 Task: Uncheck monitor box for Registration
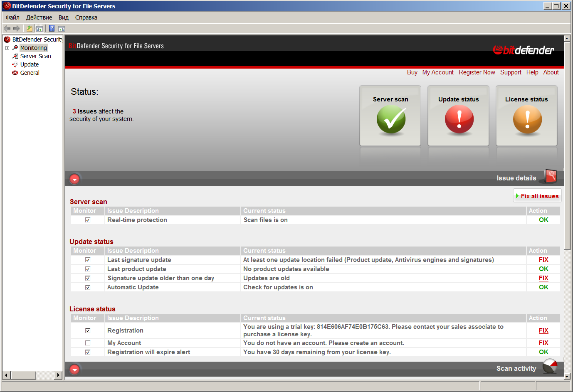point(88,330)
